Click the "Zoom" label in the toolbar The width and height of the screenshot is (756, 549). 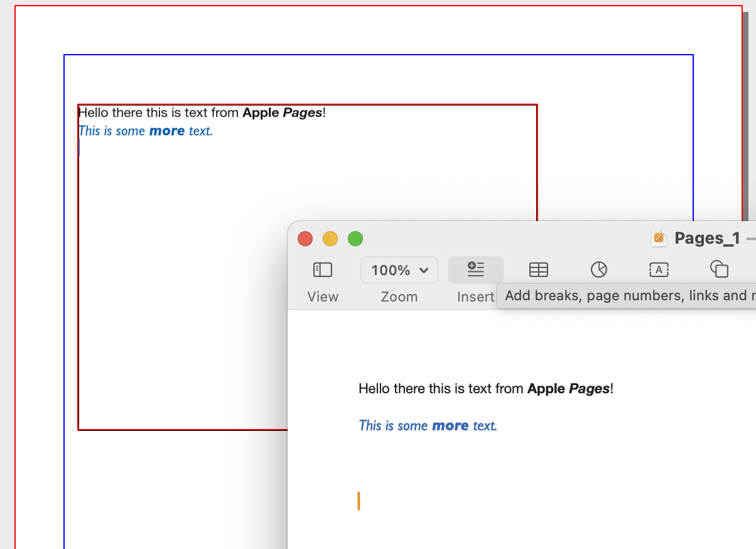tap(399, 296)
